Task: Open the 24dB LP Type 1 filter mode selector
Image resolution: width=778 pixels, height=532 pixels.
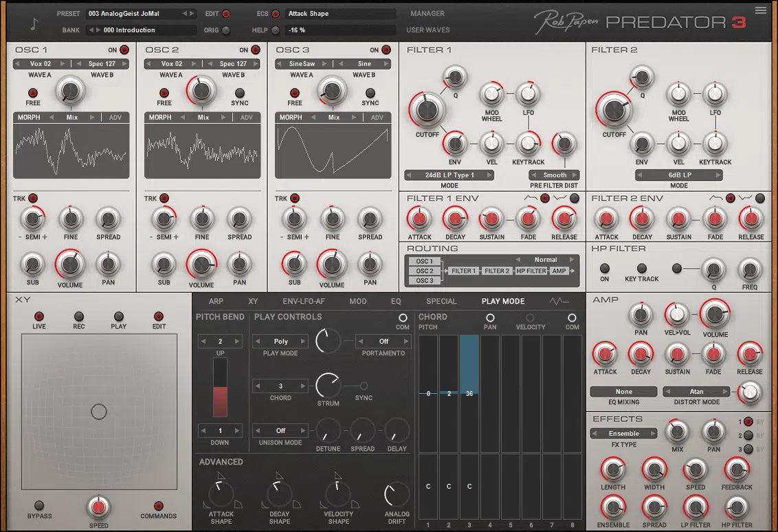Action: click(x=449, y=175)
